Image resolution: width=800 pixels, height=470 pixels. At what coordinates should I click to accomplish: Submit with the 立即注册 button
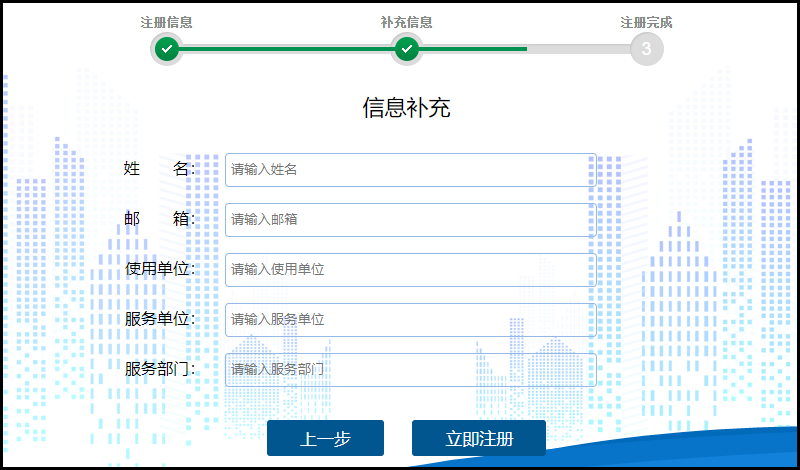pyautogui.click(x=479, y=438)
